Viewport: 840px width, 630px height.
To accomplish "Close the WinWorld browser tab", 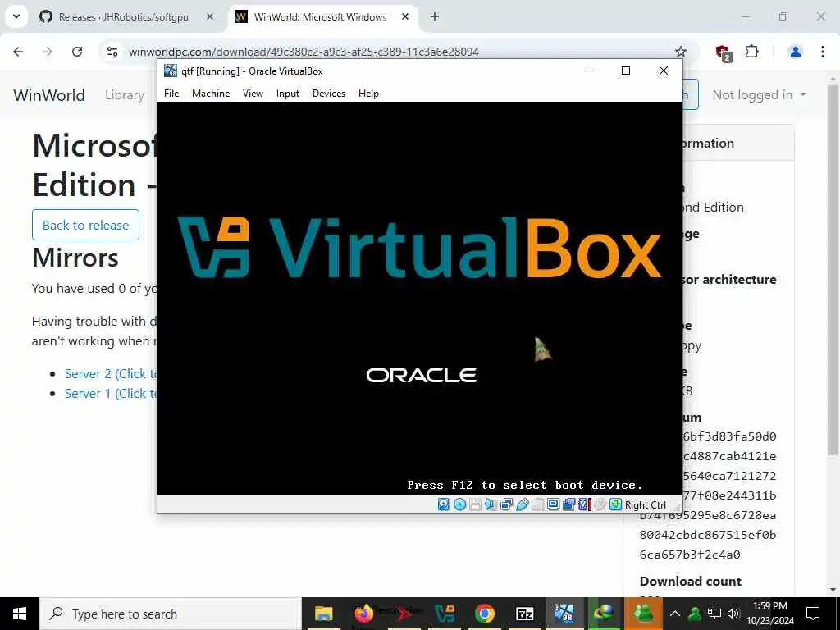I will point(405,17).
